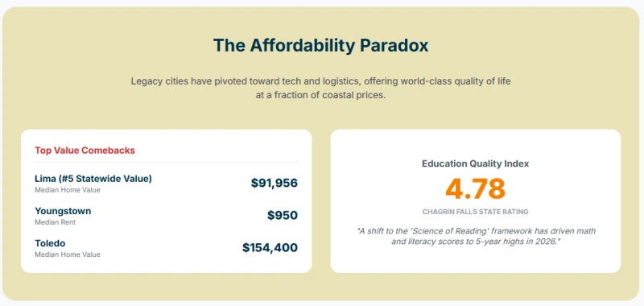Screen dimensions: 644x306
Task: Click the Lima (#5 Statewide Value) entry
Action: [x=93, y=179]
